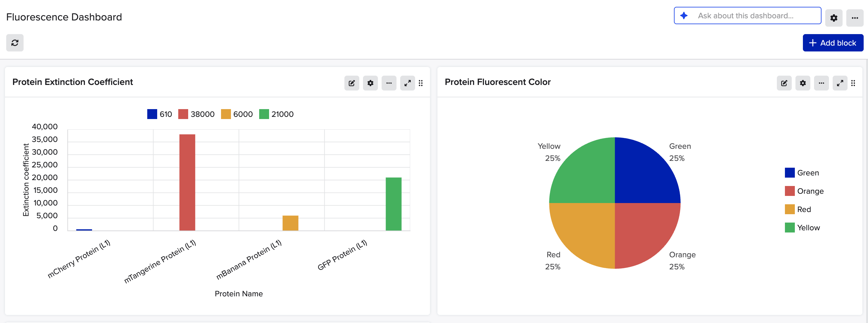868x323 pixels.
Task: Edit the Protein Fluorescent Color block
Action: pyautogui.click(x=784, y=83)
